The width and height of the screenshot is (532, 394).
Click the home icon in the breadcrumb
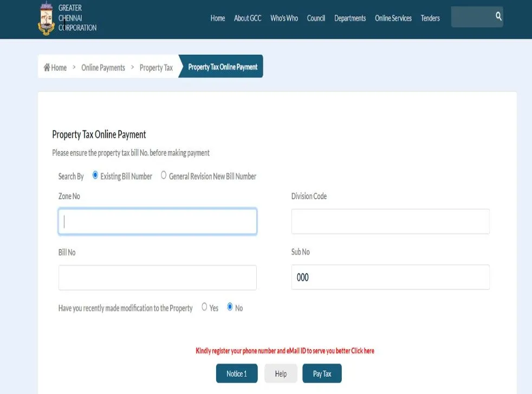[x=47, y=67]
